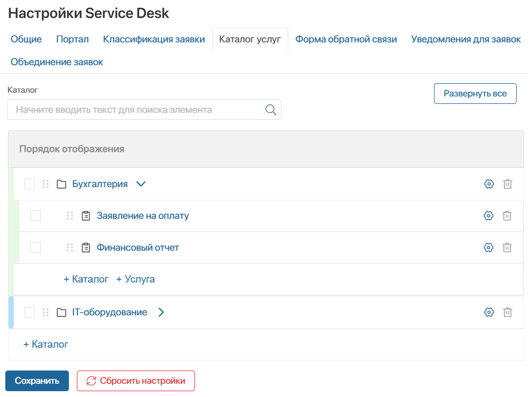Image resolution: width=532 pixels, height=397 pixels.
Task: Click the drag handle beside Заявление на оплату
Action: [69, 215]
